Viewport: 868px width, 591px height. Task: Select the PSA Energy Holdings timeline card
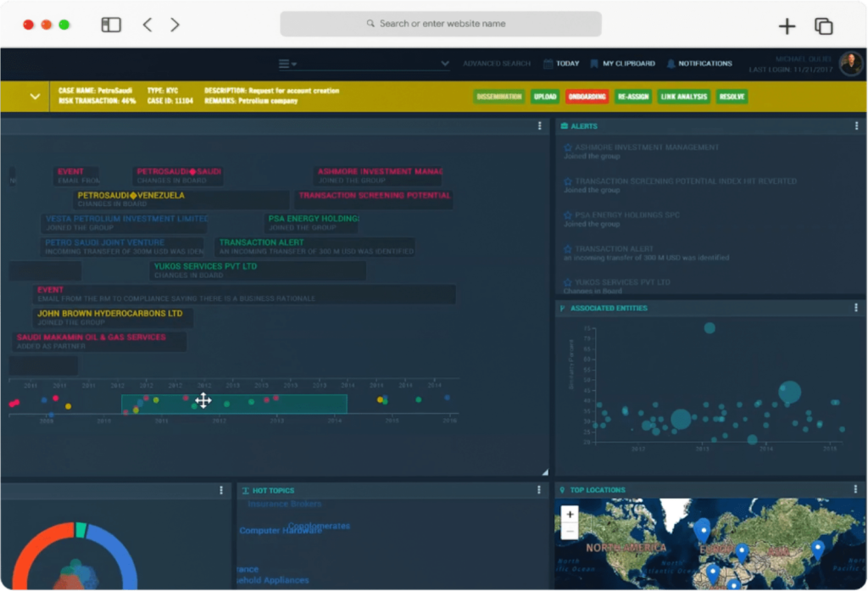[312, 223]
